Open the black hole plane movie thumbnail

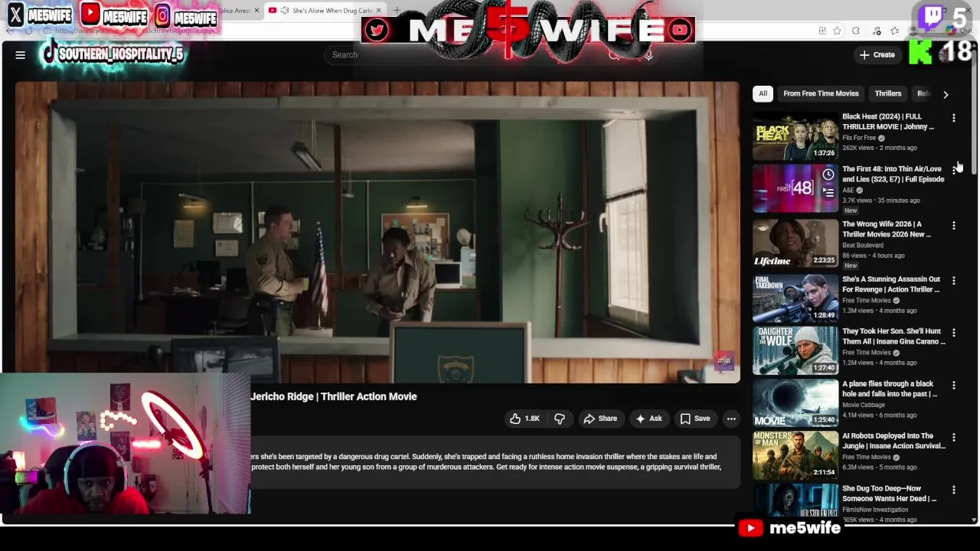795,403
